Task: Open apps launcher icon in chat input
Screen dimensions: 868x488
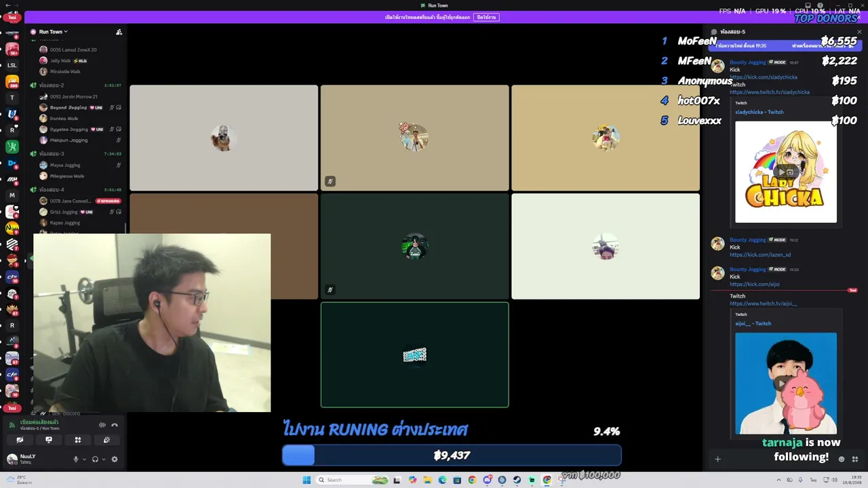Action: coord(855,460)
